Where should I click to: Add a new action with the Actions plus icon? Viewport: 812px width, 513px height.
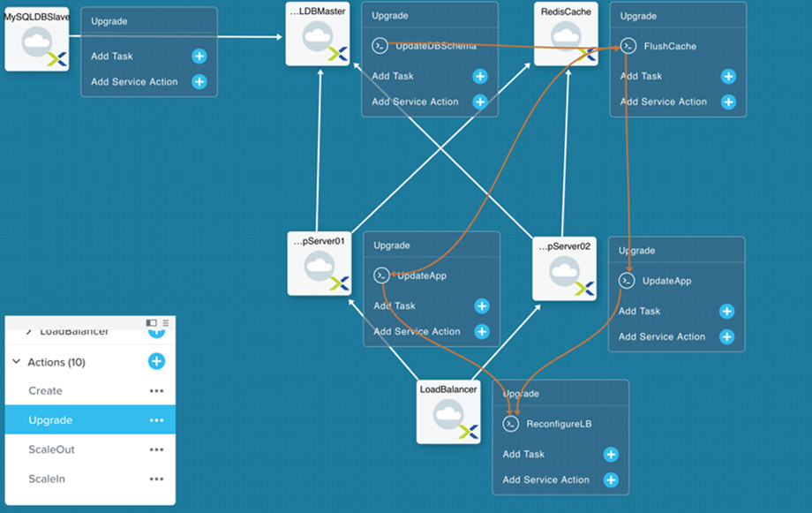(x=156, y=362)
